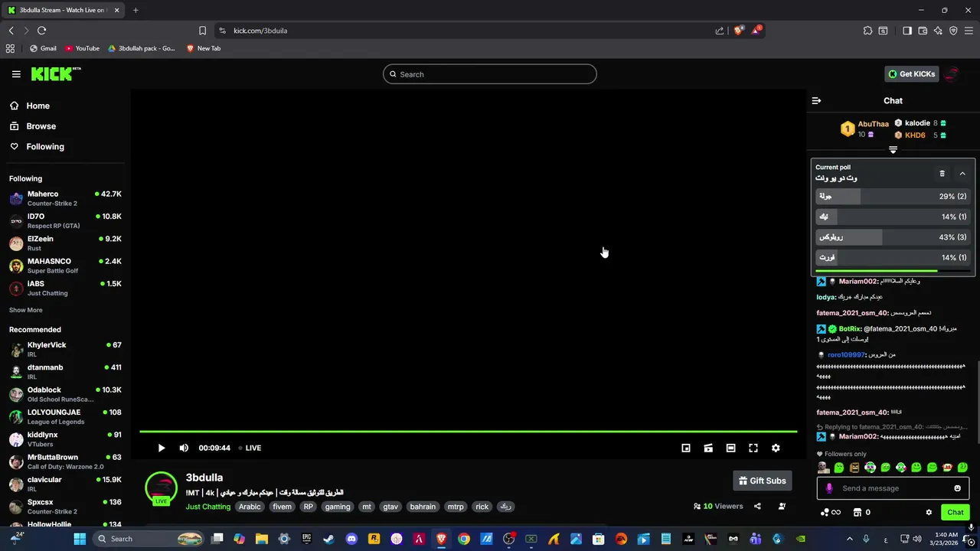Reload the browser page
This screenshot has width=980, height=551.
pyautogui.click(x=41, y=31)
